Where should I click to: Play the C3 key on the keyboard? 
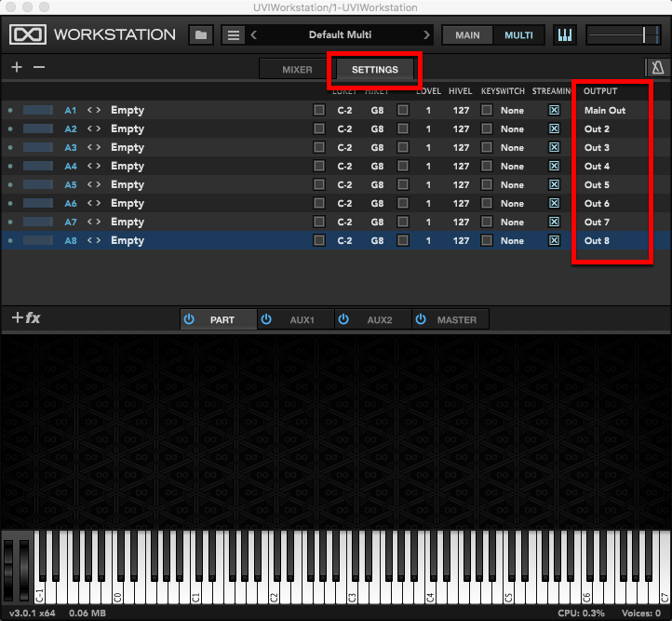(x=352, y=594)
